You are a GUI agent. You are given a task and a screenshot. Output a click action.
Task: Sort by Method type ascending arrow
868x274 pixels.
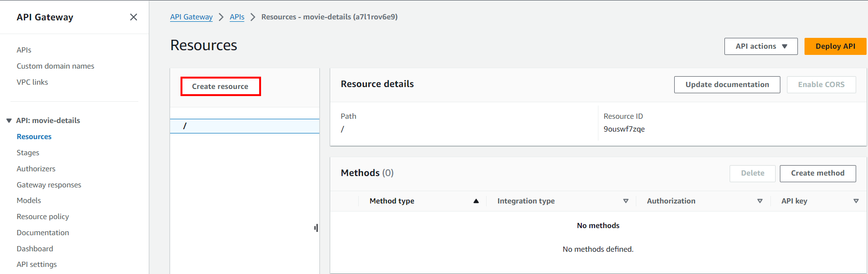[x=476, y=201]
